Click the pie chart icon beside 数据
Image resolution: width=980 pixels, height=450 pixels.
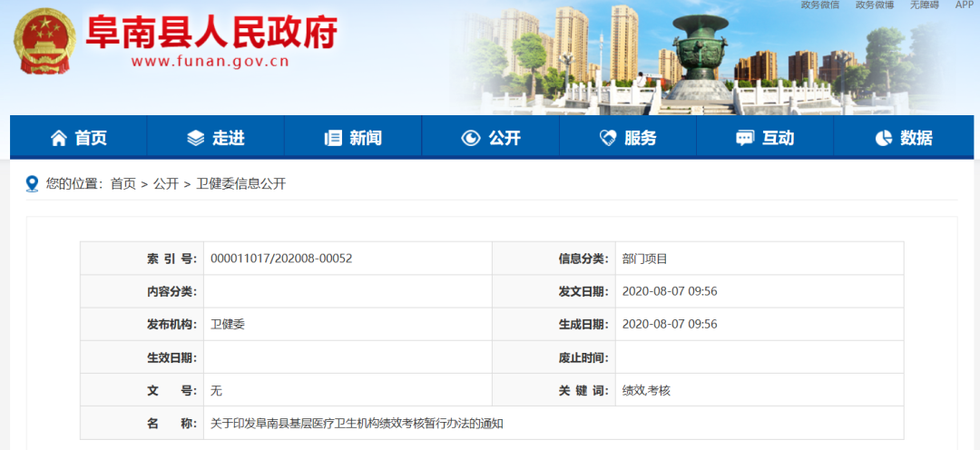pyautogui.click(x=884, y=138)
